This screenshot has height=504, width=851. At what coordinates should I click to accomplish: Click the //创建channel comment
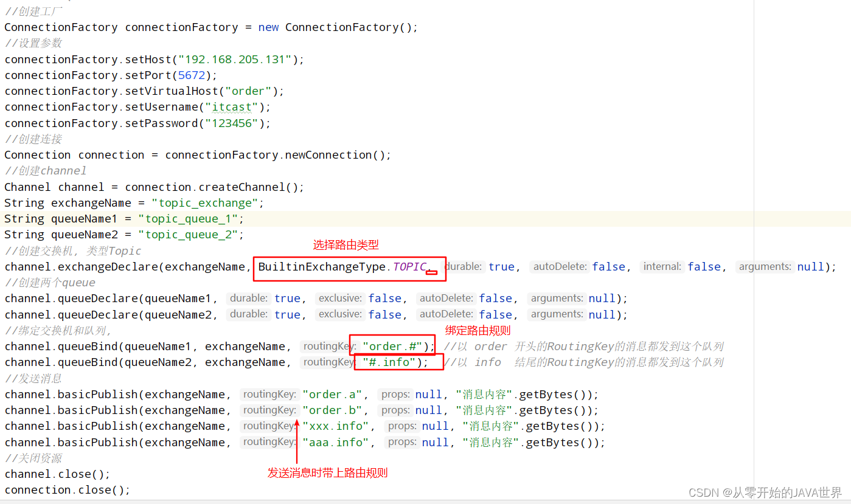coord(46,170)
